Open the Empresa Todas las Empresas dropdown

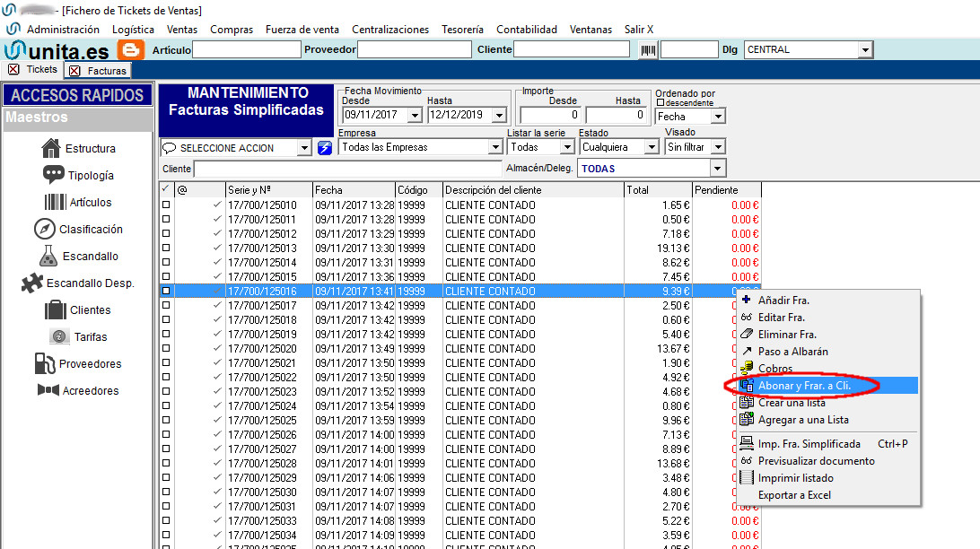click(x=495, y=147)
